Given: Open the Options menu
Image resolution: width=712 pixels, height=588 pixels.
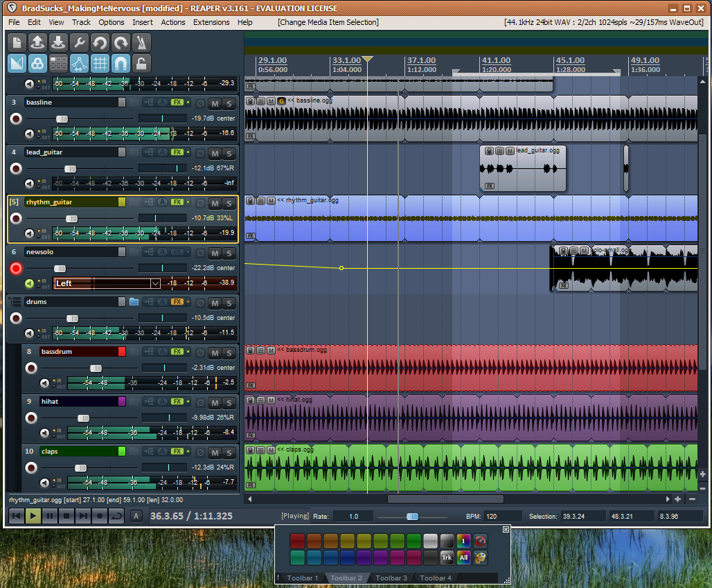Looking at the screenshot, I should point(112,22).
